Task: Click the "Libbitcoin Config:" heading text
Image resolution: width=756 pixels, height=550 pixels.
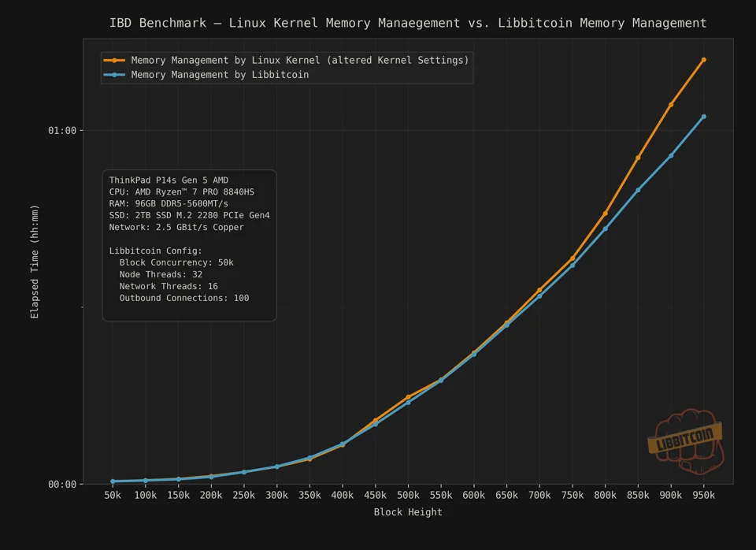Action: (x=156, y=251)
